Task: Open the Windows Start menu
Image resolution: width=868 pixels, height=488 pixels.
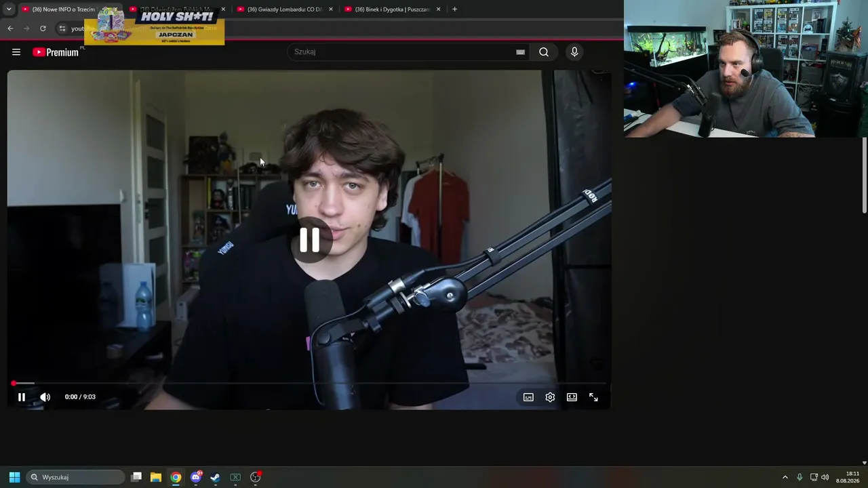Action: tap(14, 477)
